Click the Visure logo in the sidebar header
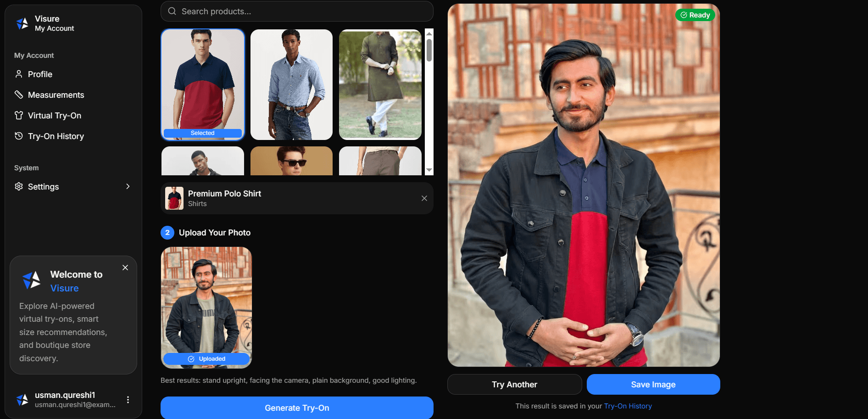Viewport: 868px width, 419px height. [x=22, y=23]
